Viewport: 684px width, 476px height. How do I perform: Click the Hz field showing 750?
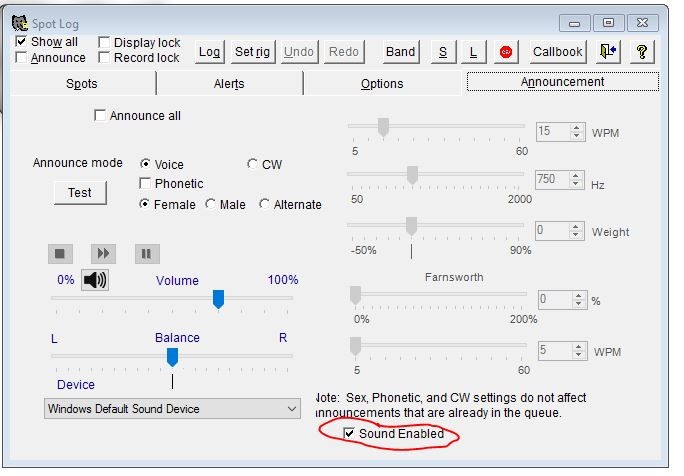[x=552, y=179]
